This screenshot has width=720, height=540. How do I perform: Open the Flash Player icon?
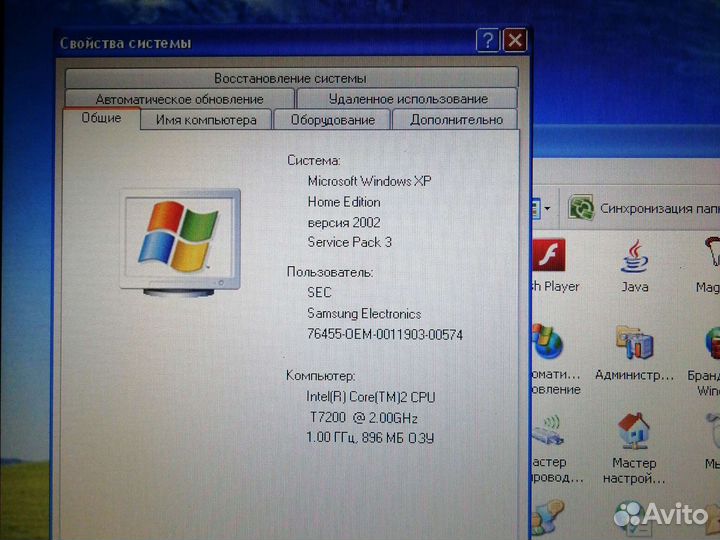coord(548,258)
